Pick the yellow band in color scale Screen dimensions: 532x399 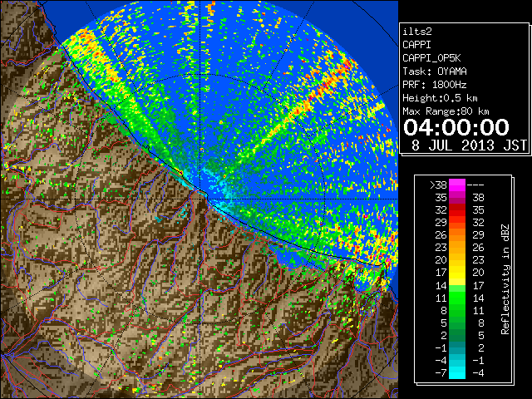coord(457,273)
